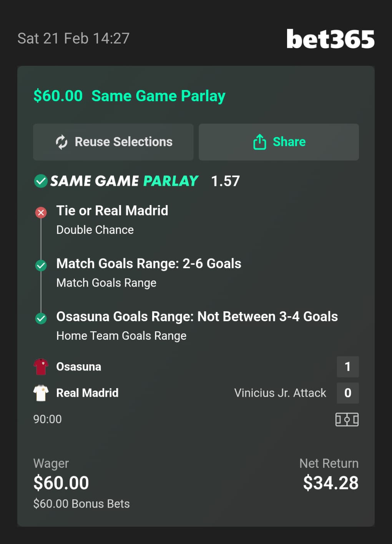Tap the Reuse Selections refresh icon
Viewport: 392px width, 544px height.
(61, 142)
